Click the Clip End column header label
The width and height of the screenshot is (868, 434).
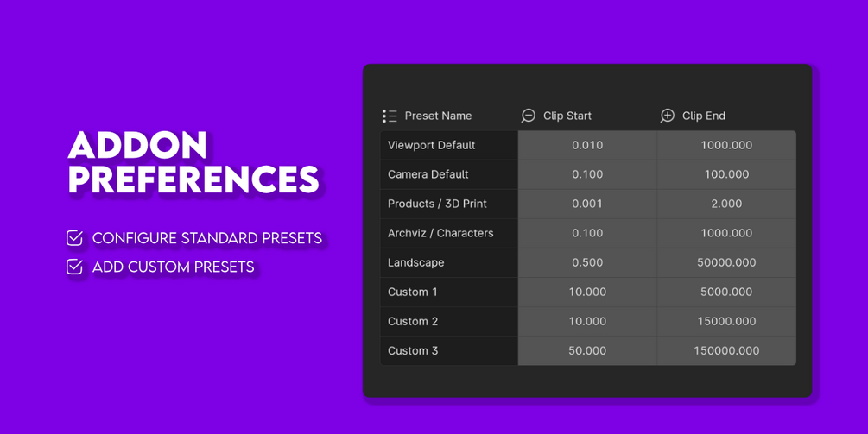point(704,116)
